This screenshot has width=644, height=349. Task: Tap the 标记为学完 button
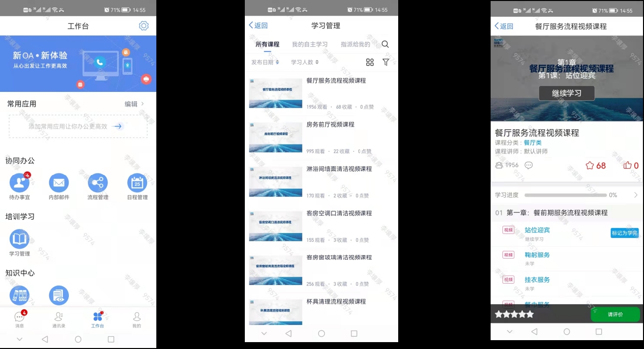(x=625, y=233)
